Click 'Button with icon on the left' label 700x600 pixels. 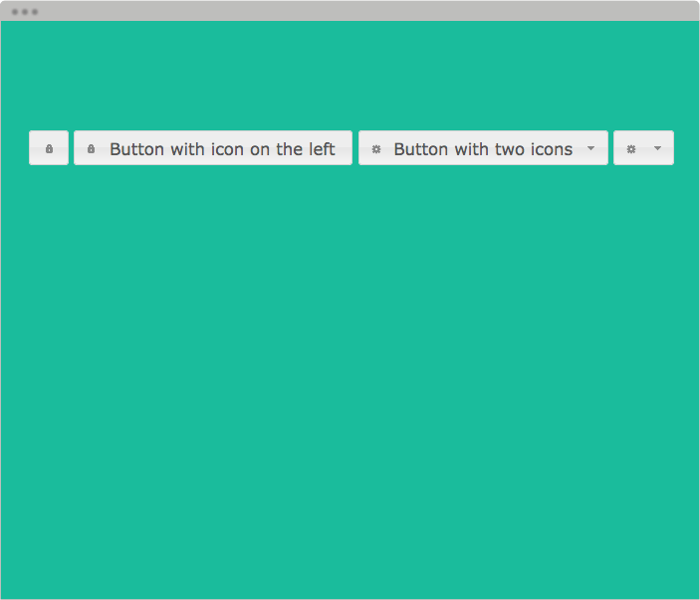click(222, 149)
